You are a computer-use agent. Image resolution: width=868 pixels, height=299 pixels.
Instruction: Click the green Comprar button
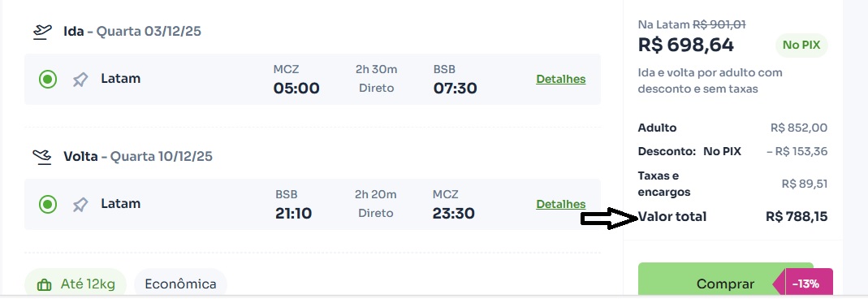click(x=725, y=281)
